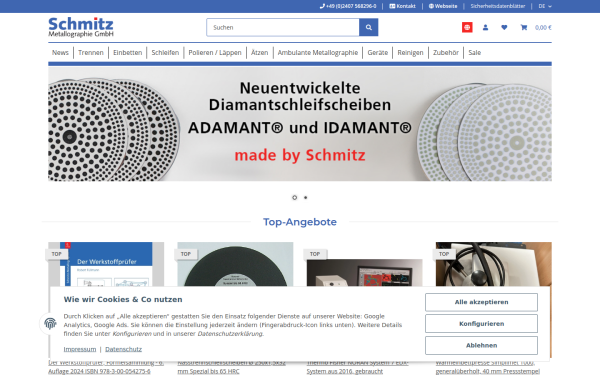The height and width of the screenshot is (375, 600).
Task: Open Der Werkstoffprüfer book thumbnail
Action: click(x=106, y=264)
